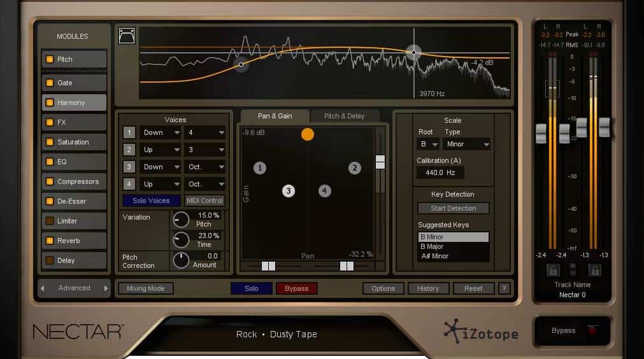Image resolution: width=644 pixels, height=359 pixels.
Task: Click the left horizontal pan slider handle
Action: (269, 266)
